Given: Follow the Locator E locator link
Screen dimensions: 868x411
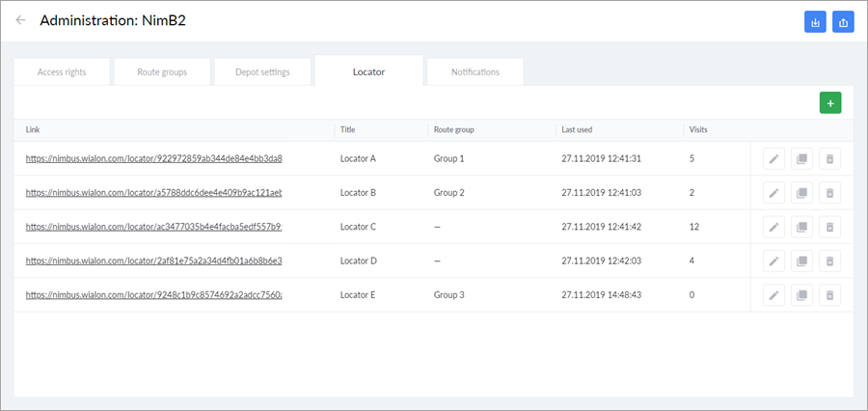Looking at the screenshot, I should 153,294.
